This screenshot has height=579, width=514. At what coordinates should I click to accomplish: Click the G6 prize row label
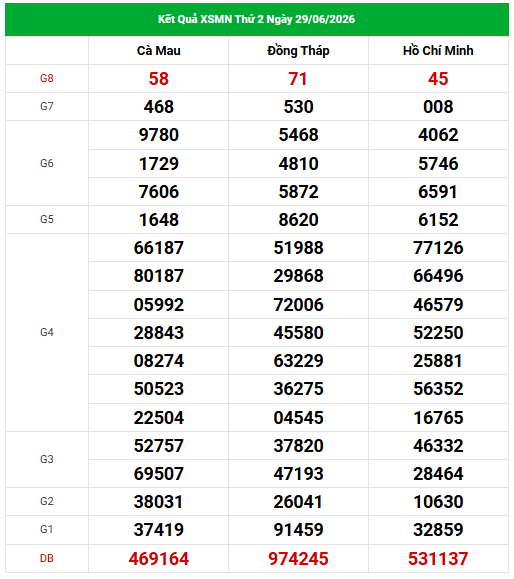click(47, 163)
